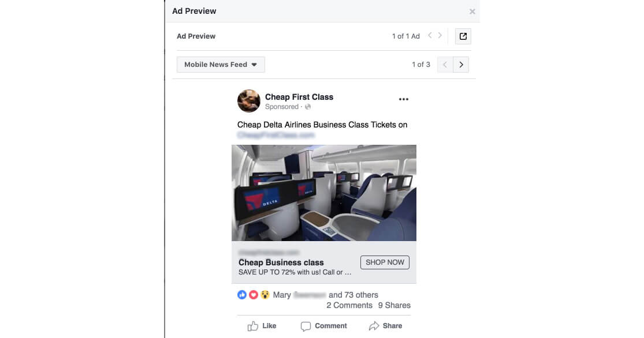The image size is (644, 338).
Task: Close the Ad Preview panel
Action: [x=472, y=12]
